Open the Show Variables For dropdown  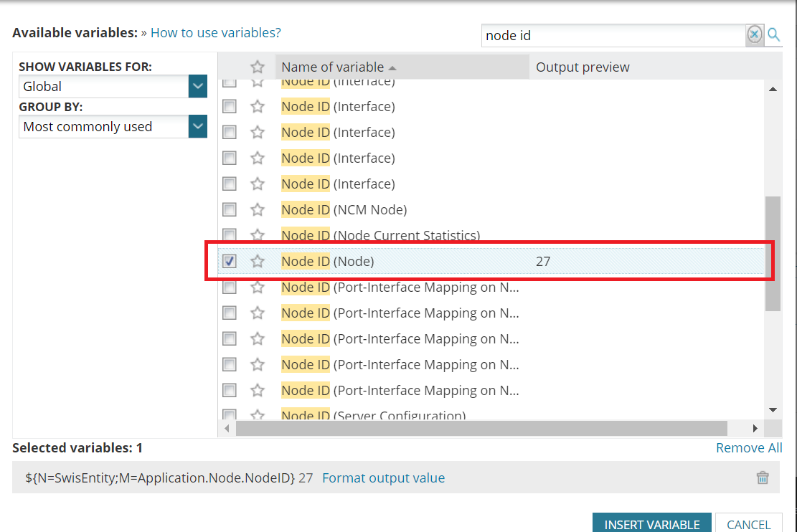click(x=197, y=87)
